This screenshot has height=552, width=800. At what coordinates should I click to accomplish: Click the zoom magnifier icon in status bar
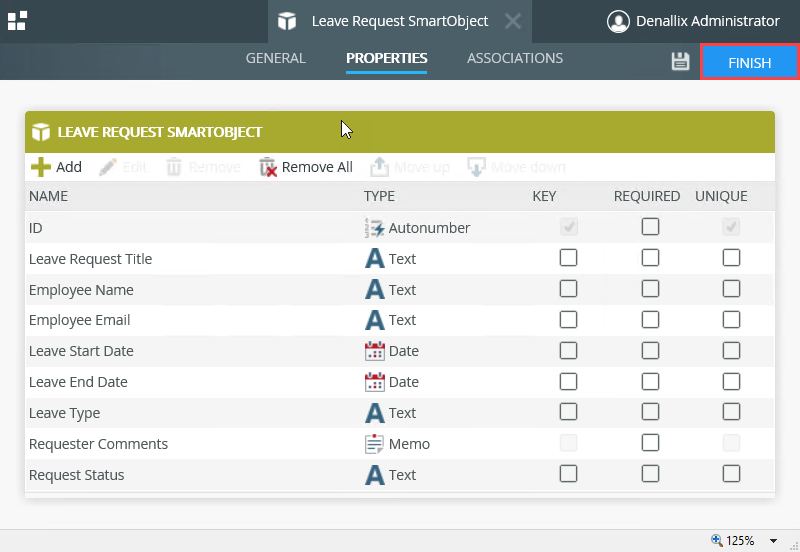point(716,540)
